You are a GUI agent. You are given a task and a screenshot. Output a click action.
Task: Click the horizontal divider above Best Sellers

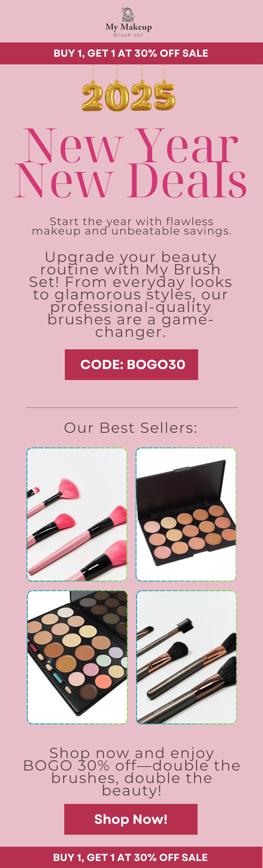pos(132,408)
